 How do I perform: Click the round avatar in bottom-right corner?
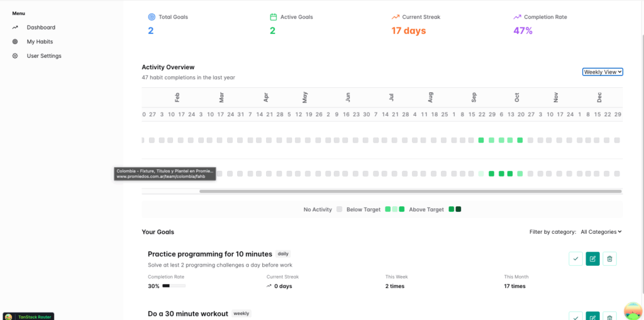632,311
